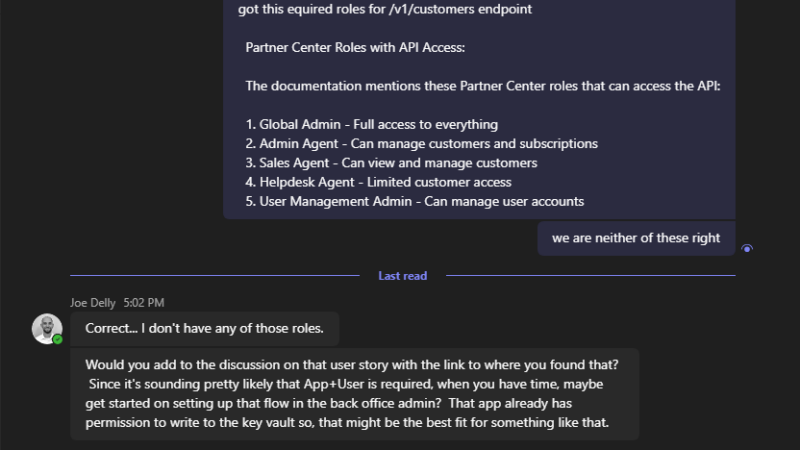Click the green available presence badge
This screenshot has width=800, height=450.
coord(58,340)
